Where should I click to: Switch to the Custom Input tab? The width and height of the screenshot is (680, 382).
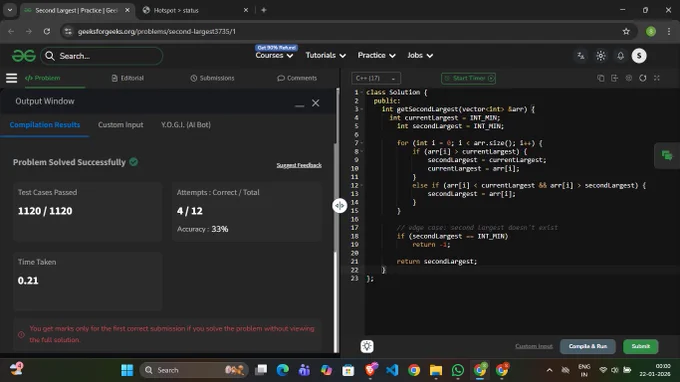point(121,125)
